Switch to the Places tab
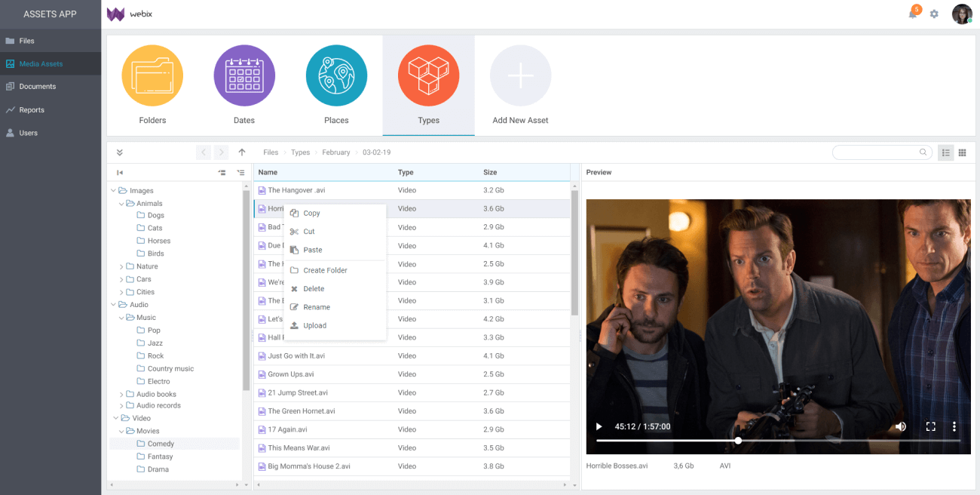This screenshot has width=980, height=495. 336,85
